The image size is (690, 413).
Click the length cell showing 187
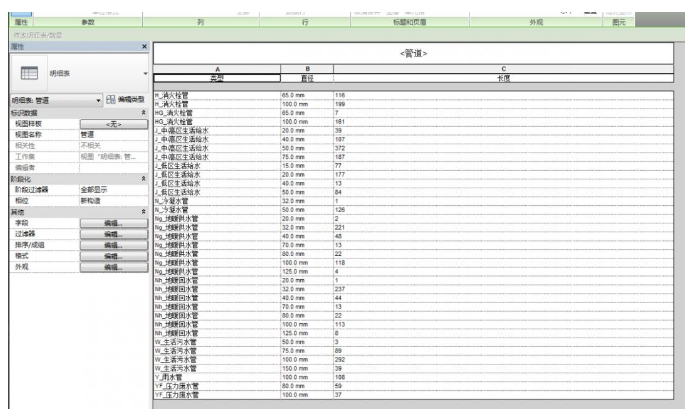click(x=503, y=157)
